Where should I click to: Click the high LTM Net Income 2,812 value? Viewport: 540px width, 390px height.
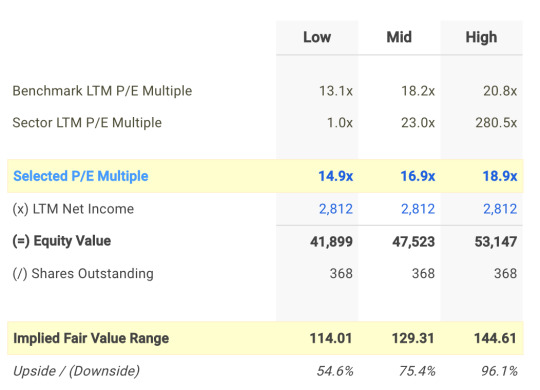click(x=500, y=209)
